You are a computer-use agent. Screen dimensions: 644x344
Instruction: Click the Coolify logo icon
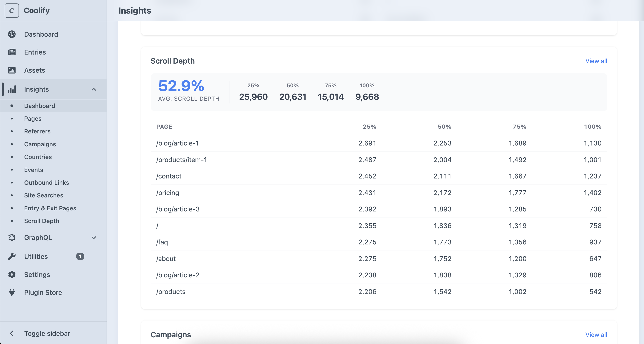point(12,11)
